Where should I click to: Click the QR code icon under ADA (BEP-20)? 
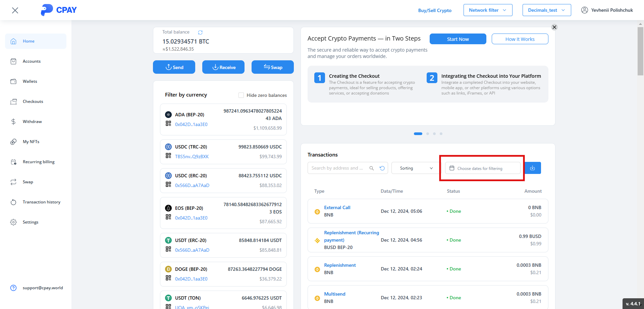(x=168, y=123)
